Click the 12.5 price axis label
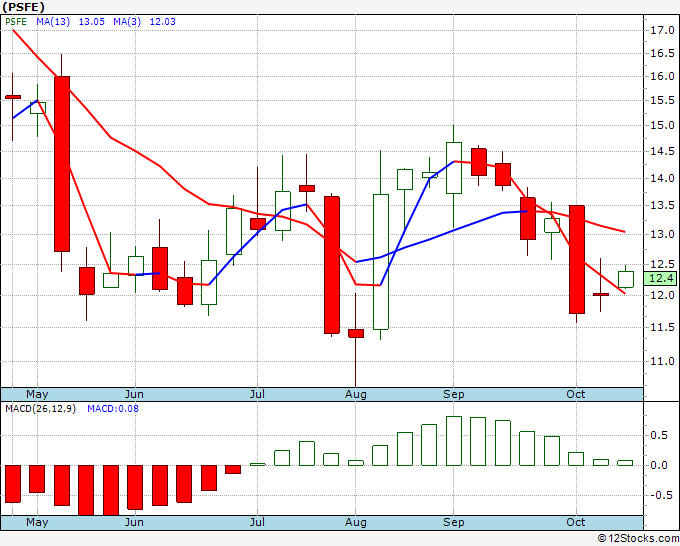 click(662, 264)
